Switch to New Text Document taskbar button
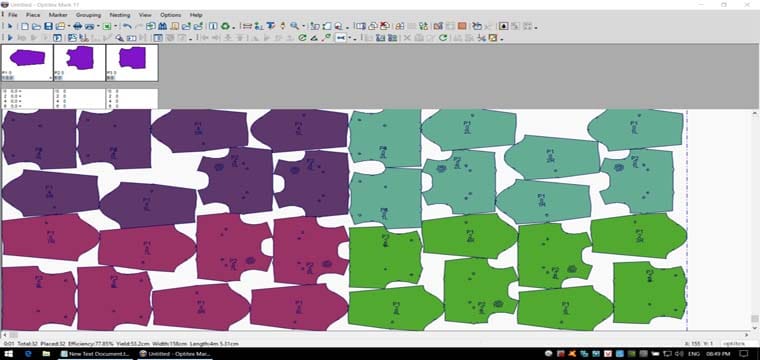760x360 pixels. coord(95,354)
